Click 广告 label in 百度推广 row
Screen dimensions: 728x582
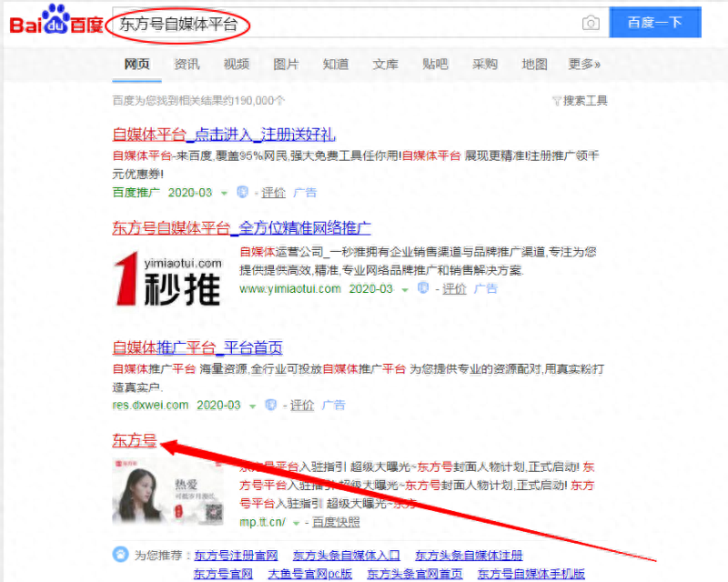point(305,193)
